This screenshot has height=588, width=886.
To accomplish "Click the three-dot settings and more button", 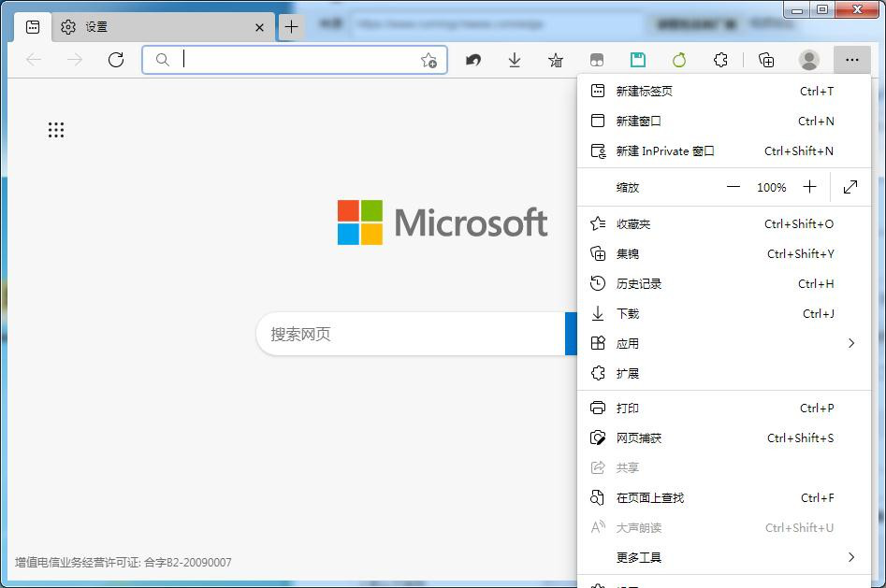I will (x=851, y=60).
